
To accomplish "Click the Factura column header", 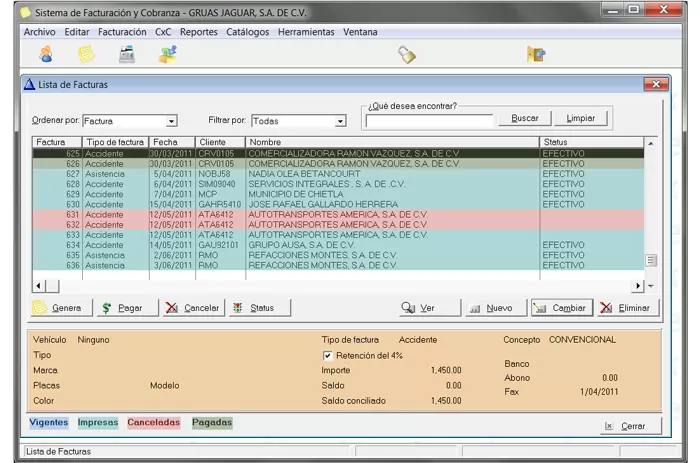I will click(57, 142).
